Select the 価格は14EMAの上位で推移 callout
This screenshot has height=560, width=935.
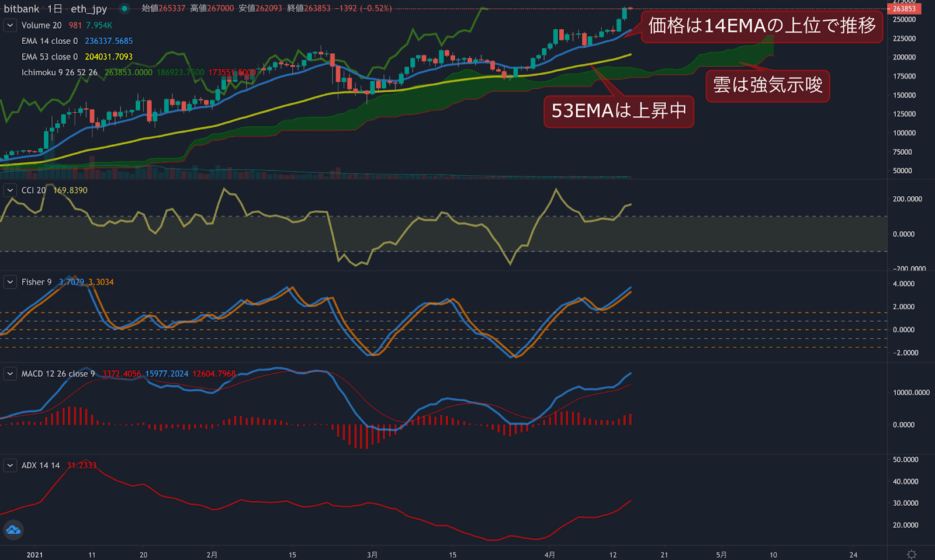point(761,26)
